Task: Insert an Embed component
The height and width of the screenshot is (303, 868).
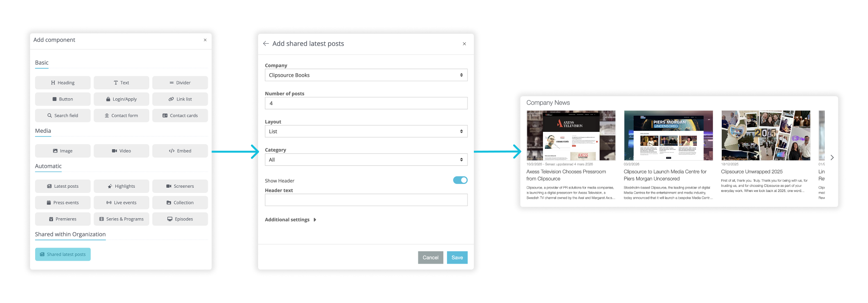Action: (180, 151)
